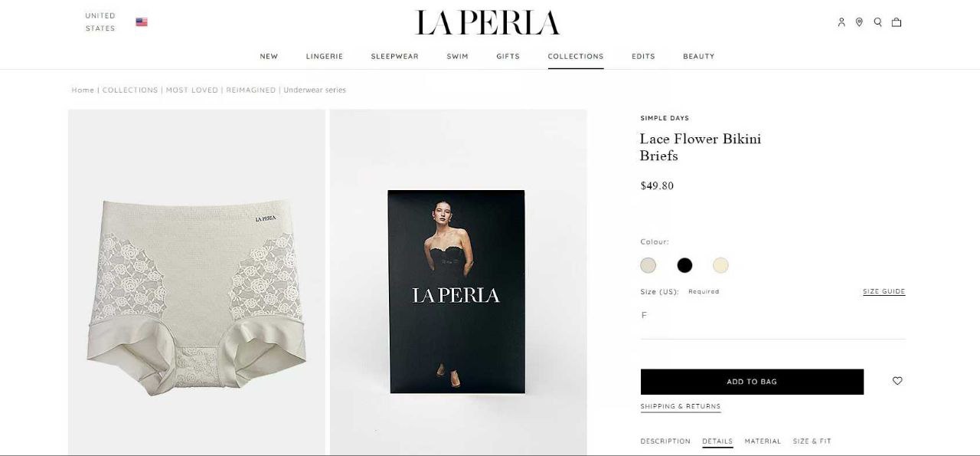Screen dimensions: 980x456
Task: Select the black colour swatch
Action: [x=684, y=265]
